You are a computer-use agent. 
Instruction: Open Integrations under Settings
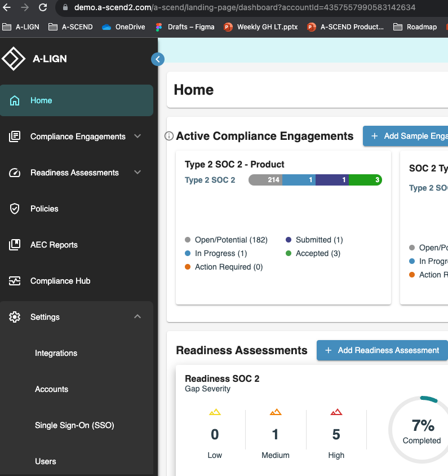click(56, 353)
